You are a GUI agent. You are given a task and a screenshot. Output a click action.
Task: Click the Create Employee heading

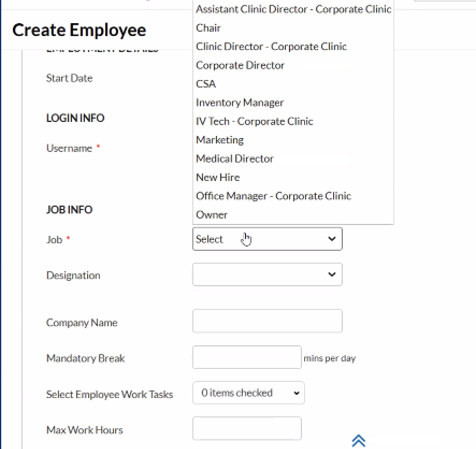(79, 30)
